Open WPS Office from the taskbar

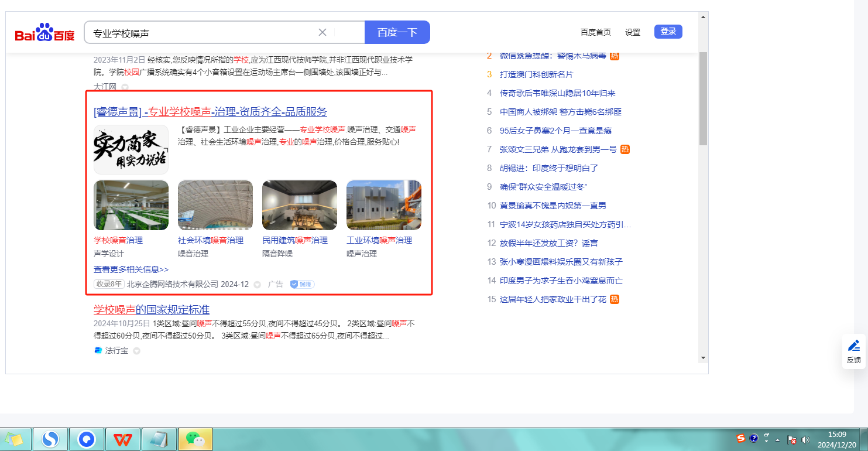tap(122, 439)
